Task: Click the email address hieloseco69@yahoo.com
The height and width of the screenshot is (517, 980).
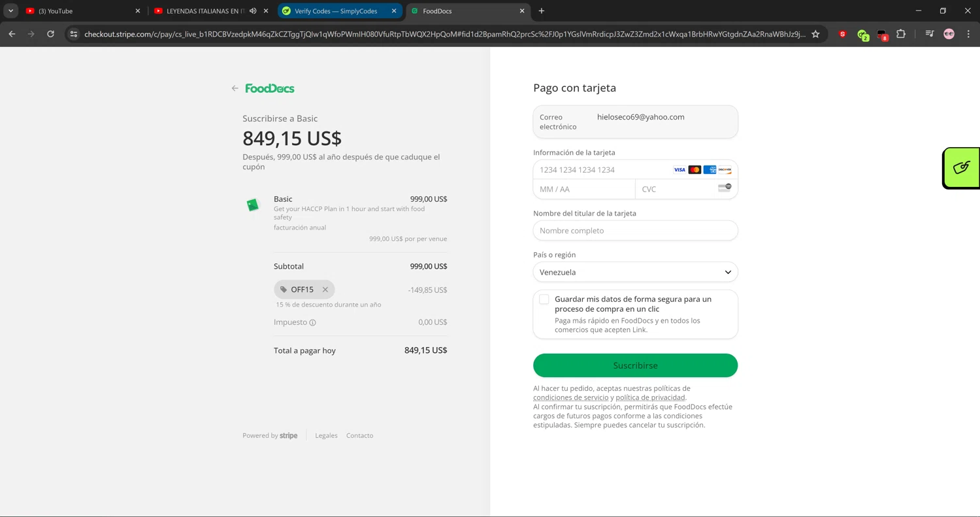Action: (641, 117)
